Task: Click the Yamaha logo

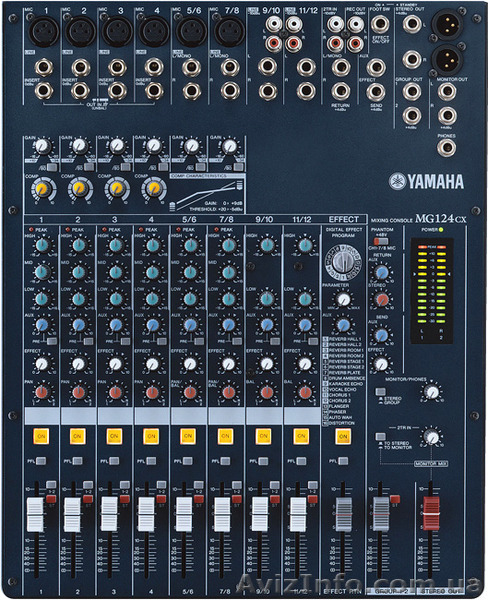Action: click(426, 181)
